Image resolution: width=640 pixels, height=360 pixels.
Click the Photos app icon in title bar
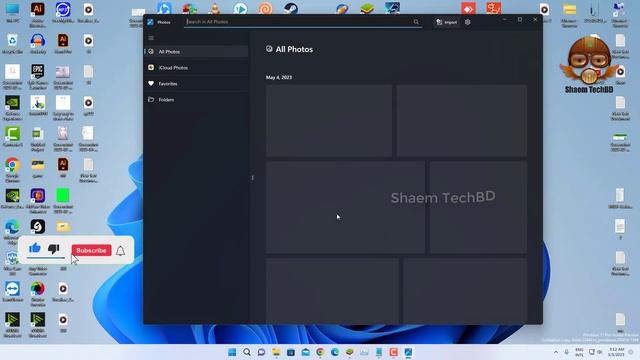[x=150, y=22]
